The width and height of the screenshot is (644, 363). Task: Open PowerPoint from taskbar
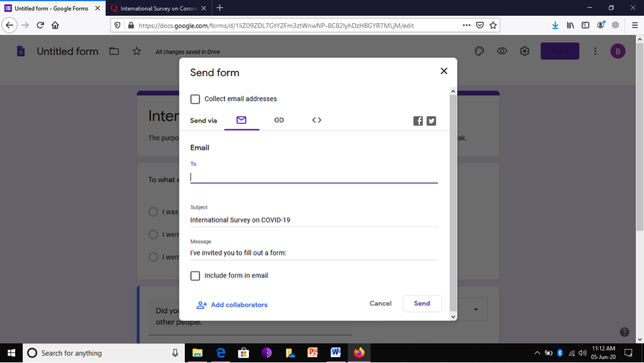point(312,353)
